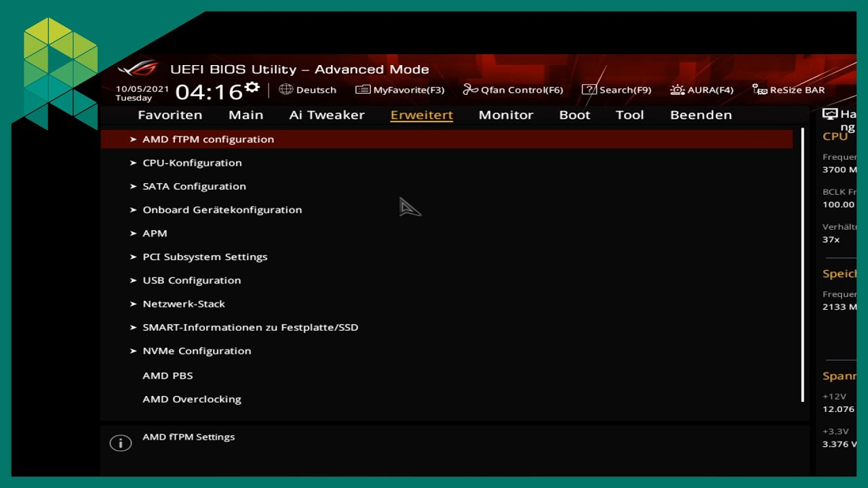
Task: Expand arrow beside APM
Action: click(134, 233)
